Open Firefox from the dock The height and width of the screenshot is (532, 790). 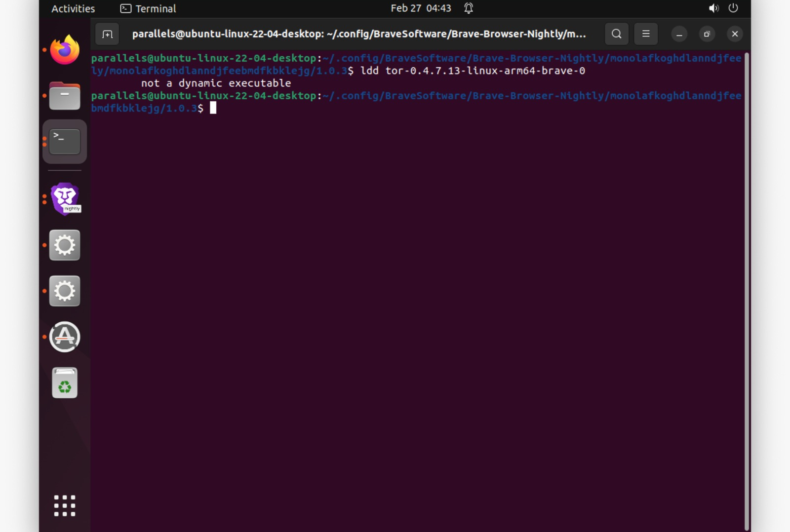pyautogui.click(x=64, y=49)
